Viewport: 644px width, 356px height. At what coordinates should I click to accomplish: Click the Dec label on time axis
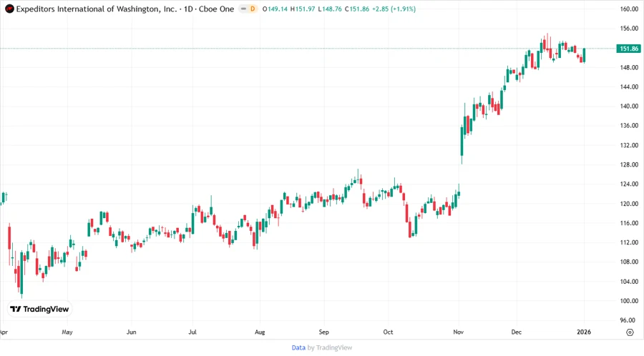click(516, 332)
